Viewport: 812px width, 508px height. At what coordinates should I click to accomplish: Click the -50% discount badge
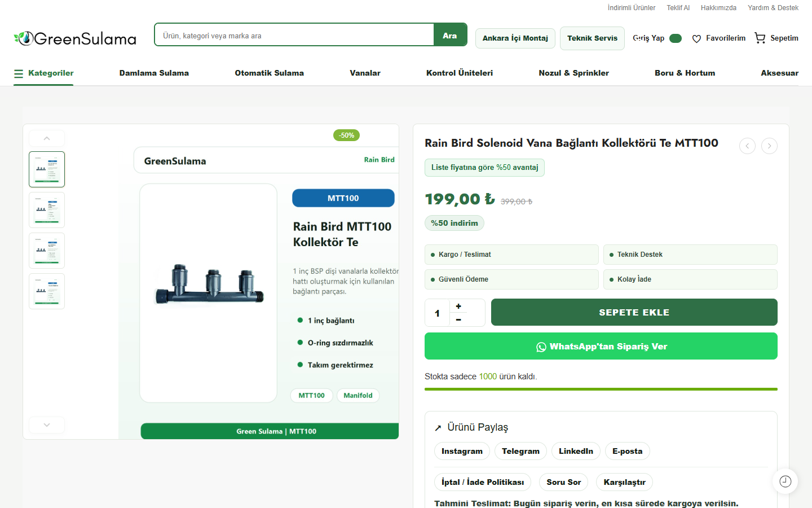tap(346, 135)
